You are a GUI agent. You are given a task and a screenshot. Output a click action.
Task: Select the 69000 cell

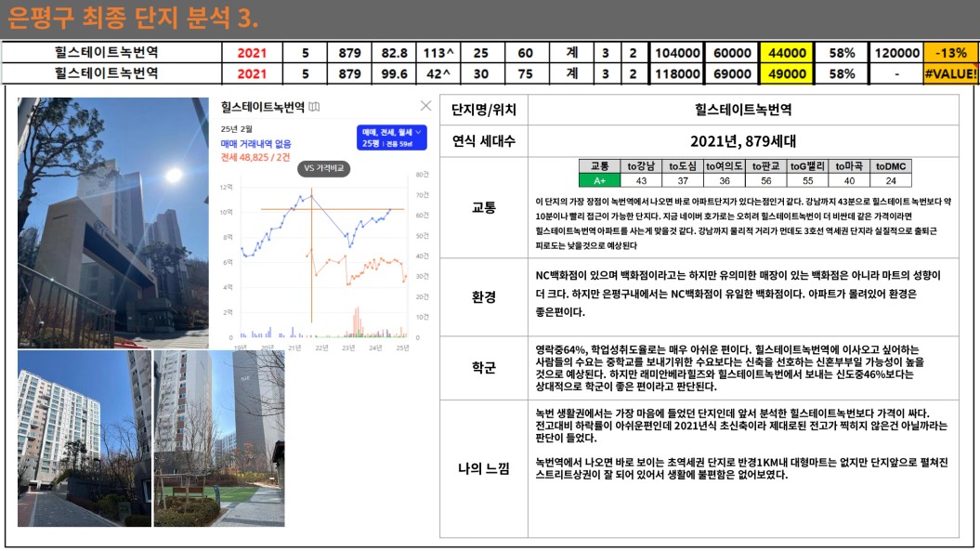tap(732, 73)
